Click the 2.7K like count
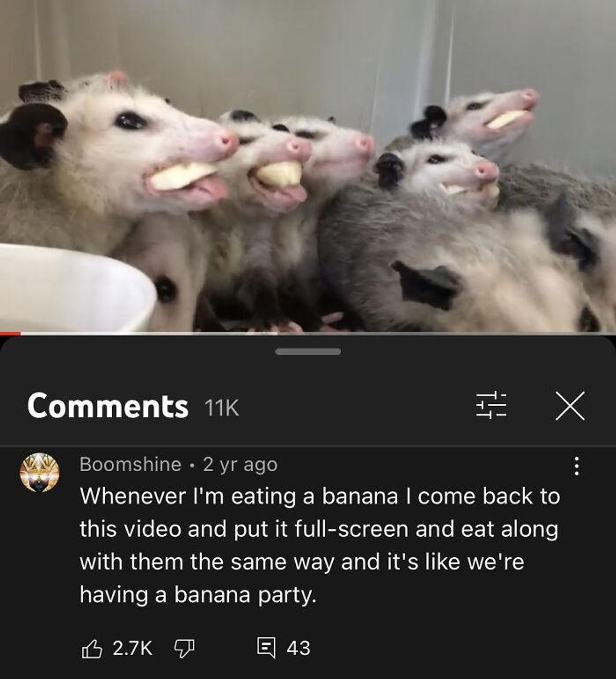The image size is (616, 679). coord(132,649)
